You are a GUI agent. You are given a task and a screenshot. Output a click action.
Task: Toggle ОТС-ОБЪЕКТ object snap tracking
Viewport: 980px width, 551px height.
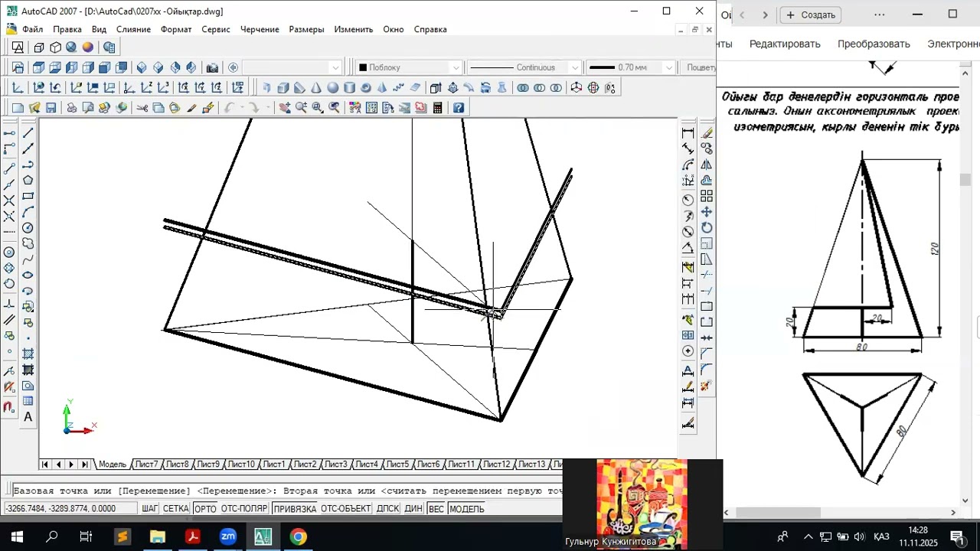point(346,509)
